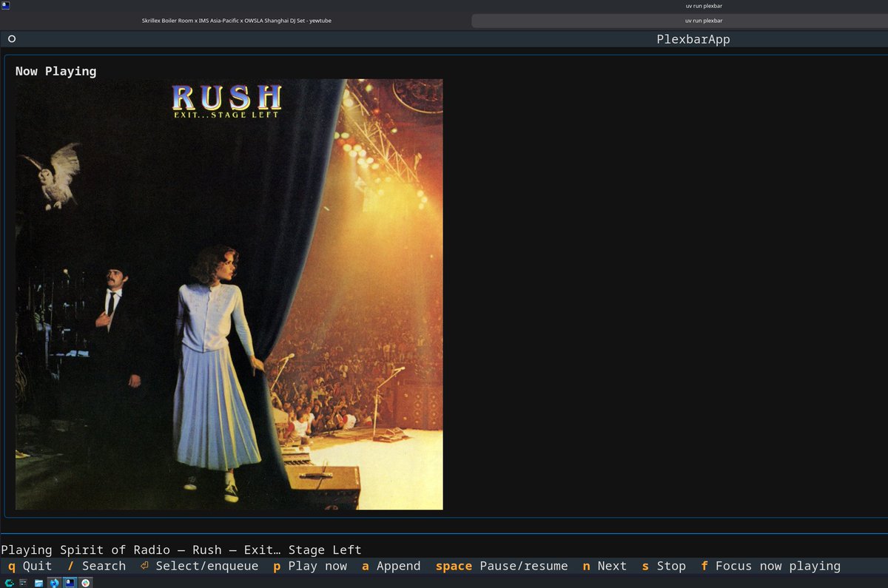Click the Now Playing heading
This screenshot has height=588, width=888.
[x=55, y=72]
